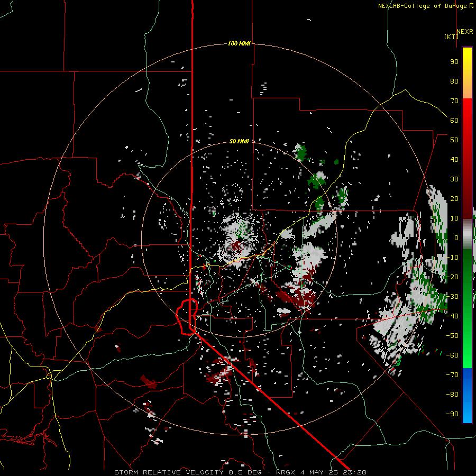Click the -60 value on velocity scale

pyautogui.click(x=452, y=355)
